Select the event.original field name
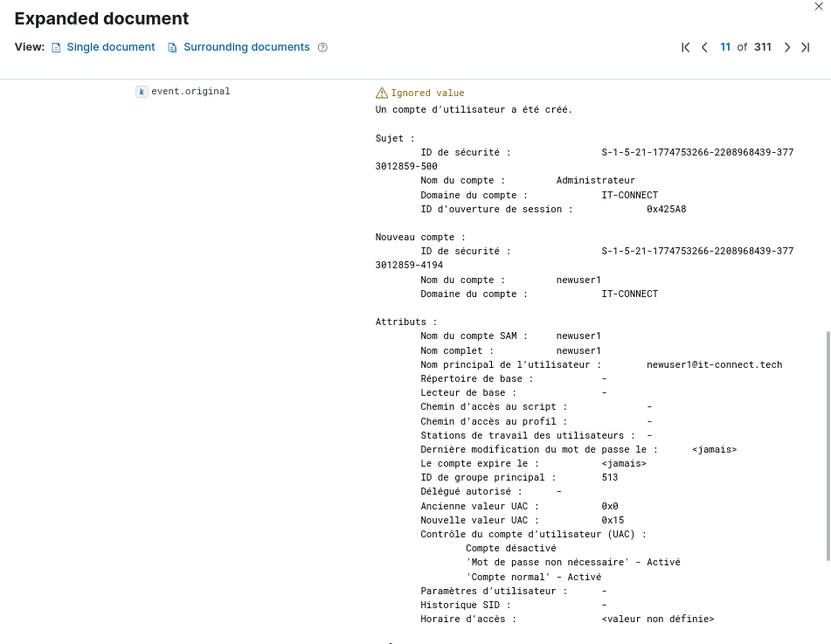Screen dimensions: 831x644 pos(190,91)
